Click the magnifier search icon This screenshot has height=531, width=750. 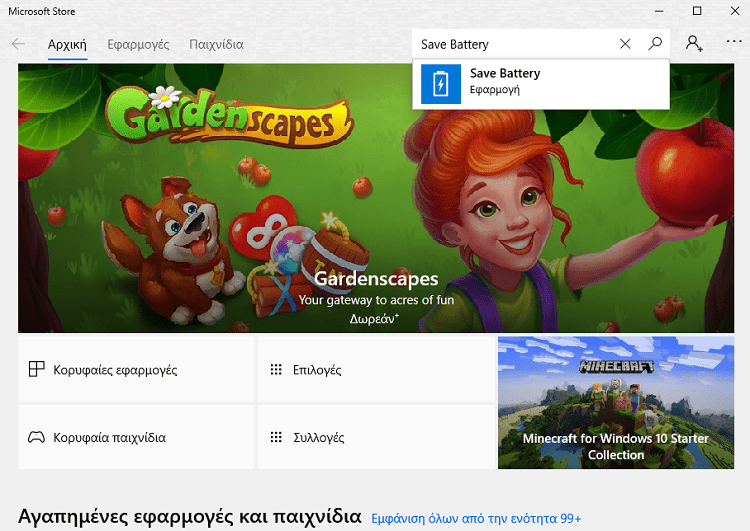(x=655, y=44)
